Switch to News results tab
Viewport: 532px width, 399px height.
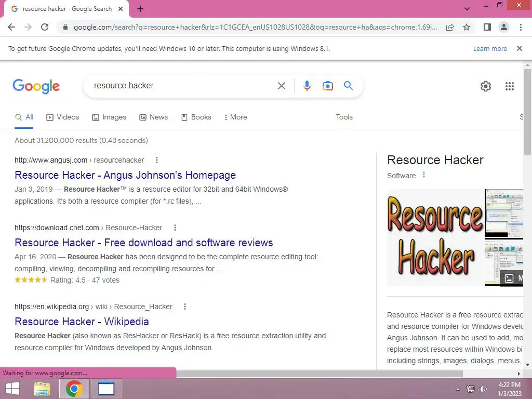click(154, 117)
